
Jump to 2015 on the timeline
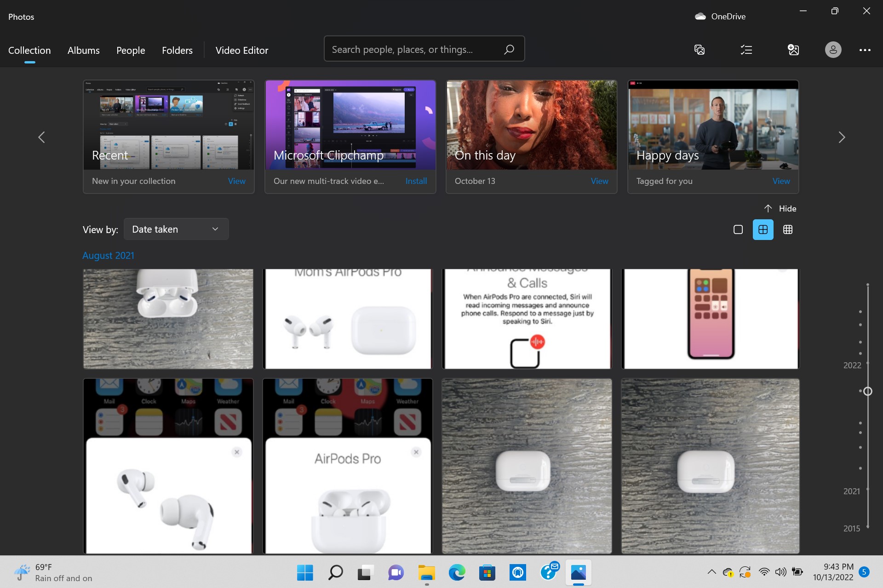[x=851, y=529]
